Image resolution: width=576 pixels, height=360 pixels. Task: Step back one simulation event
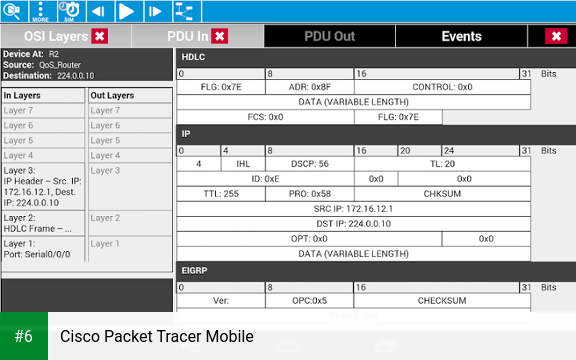pyautogui.click(x=100, y=11)
